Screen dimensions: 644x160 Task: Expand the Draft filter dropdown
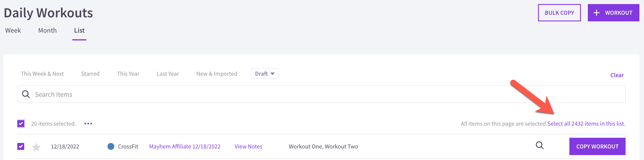tap(265, 73)
